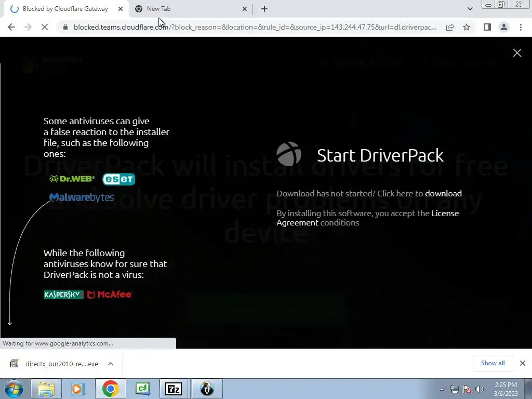The image size is (532, 399).
Task: Click the network tray icon
Action: point(454,389)
